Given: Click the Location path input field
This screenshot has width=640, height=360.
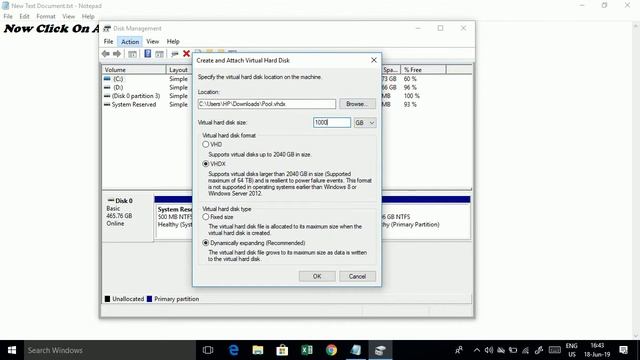Looking at the screenshot, I should pos(267,104).
